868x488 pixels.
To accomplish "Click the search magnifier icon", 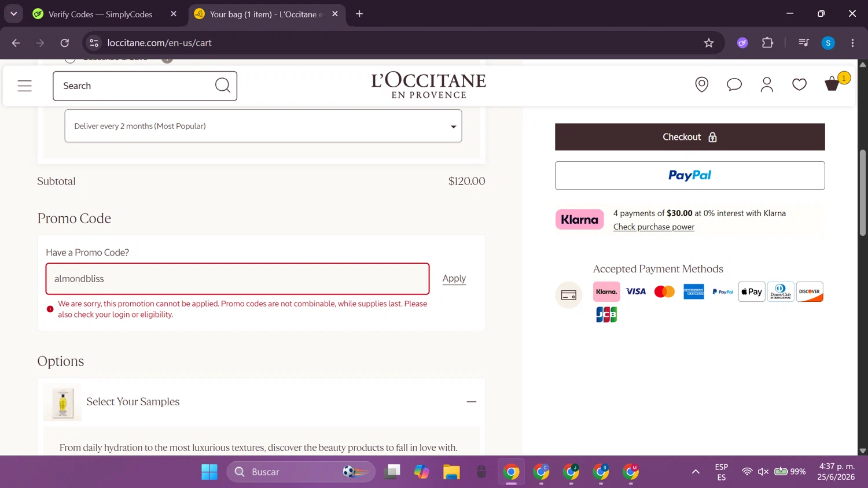I will [x=222, y=86].
